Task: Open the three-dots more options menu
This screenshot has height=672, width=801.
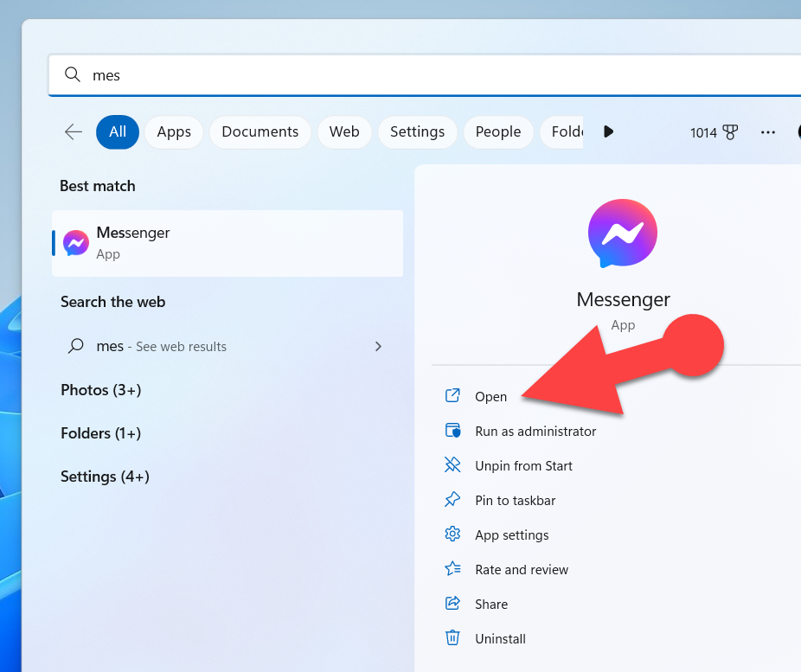Action: click(768, 132)
